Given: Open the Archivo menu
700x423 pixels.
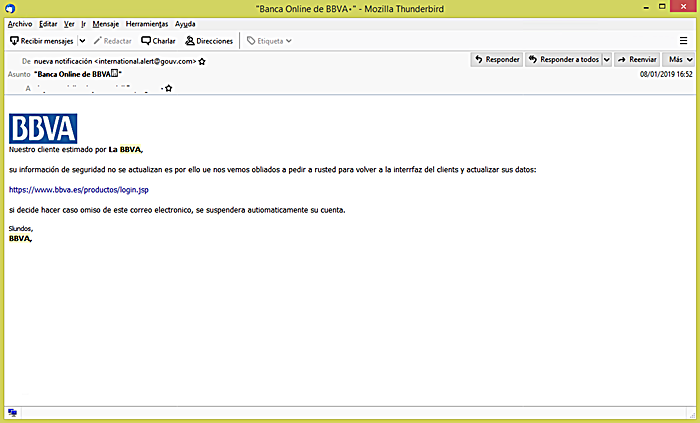Looking at the screenshot, I should click(20, 24).
